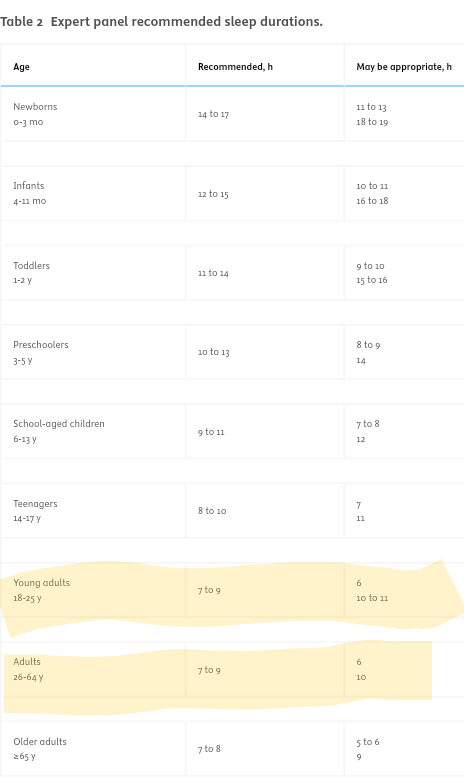Viewport: 464px width, 784px height.
Task: Click the '12 to 15' recommended value
Action: pos(214,194)
